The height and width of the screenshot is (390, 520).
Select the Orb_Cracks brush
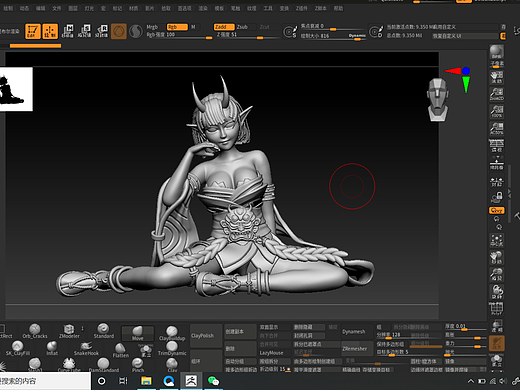pos(35,331)
